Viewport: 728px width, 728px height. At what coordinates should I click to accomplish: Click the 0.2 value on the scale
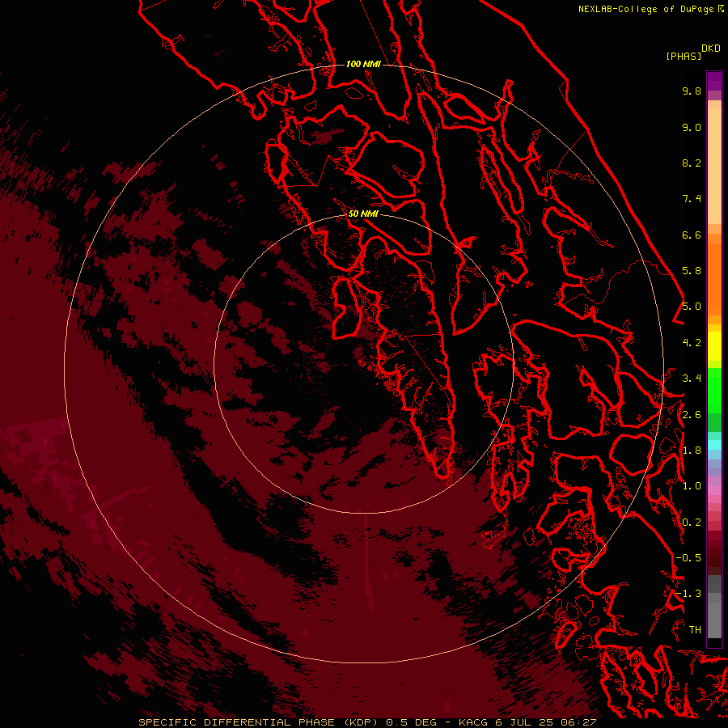pos(692,523)
